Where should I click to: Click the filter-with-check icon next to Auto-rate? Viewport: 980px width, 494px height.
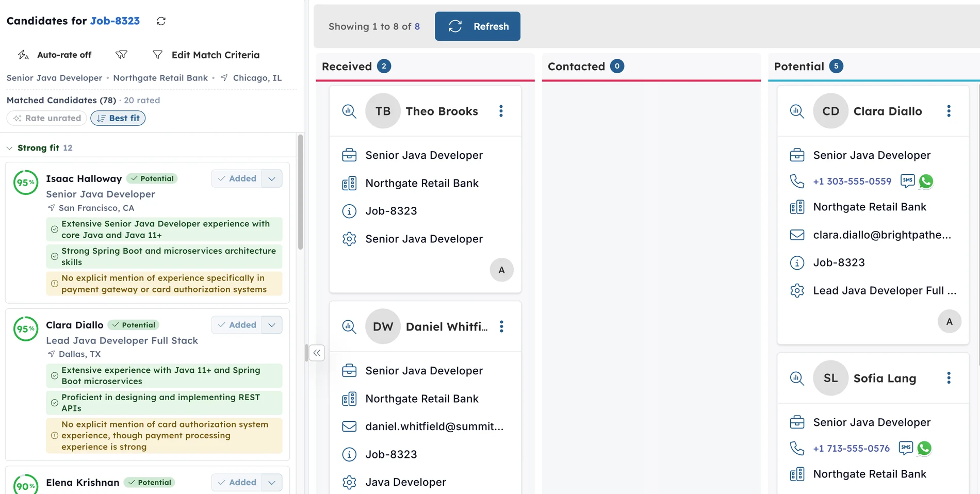click(121, 55)
